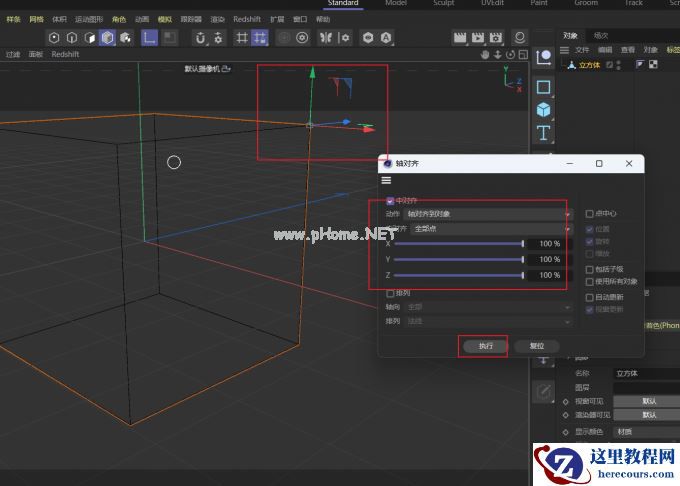Enable 点中心 checkbox
The width and height of the screenshot is (680, 486).
589,214
